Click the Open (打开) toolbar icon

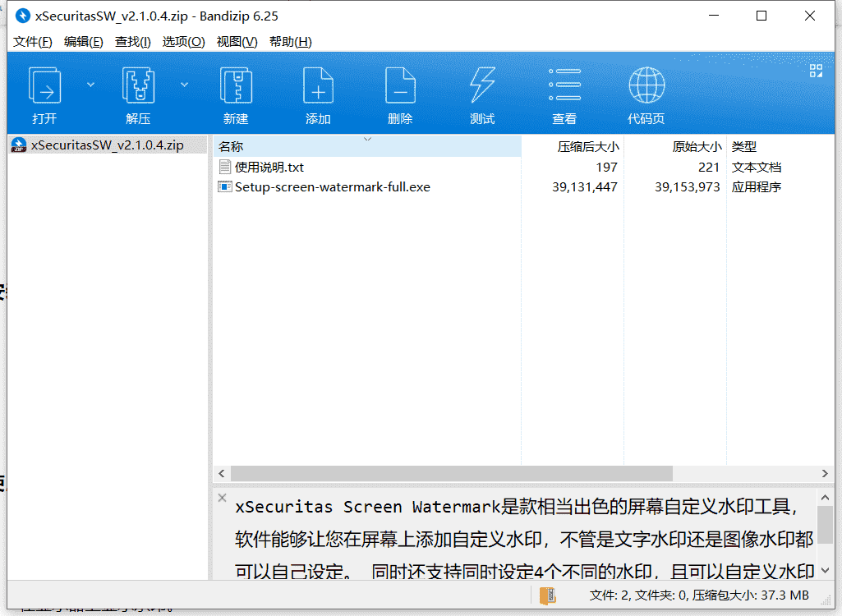point(44,85)
